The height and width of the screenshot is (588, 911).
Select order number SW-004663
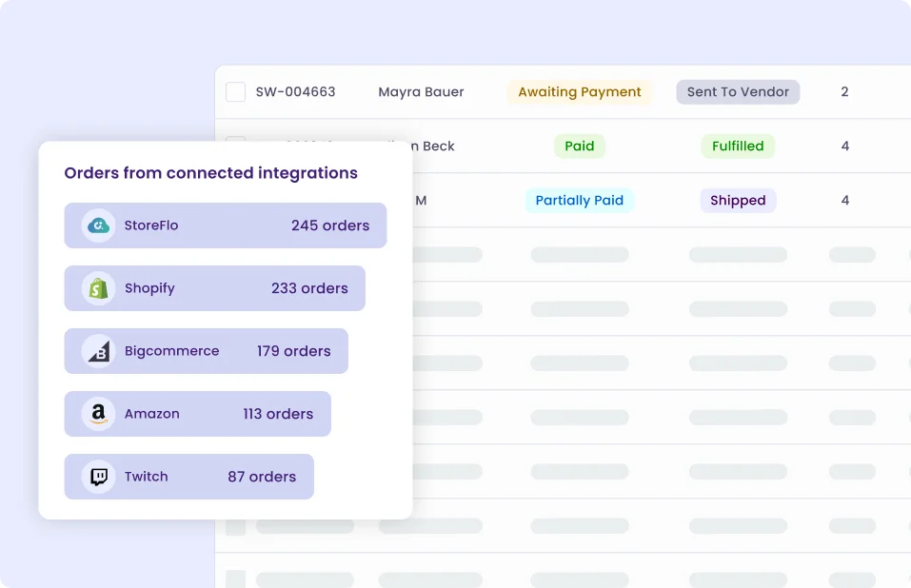point(296,91)
